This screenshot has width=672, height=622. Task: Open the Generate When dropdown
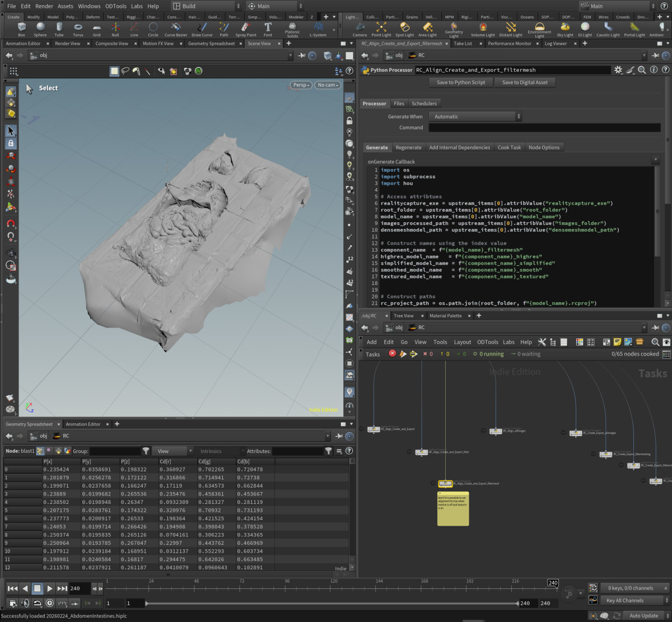[475, 116]
